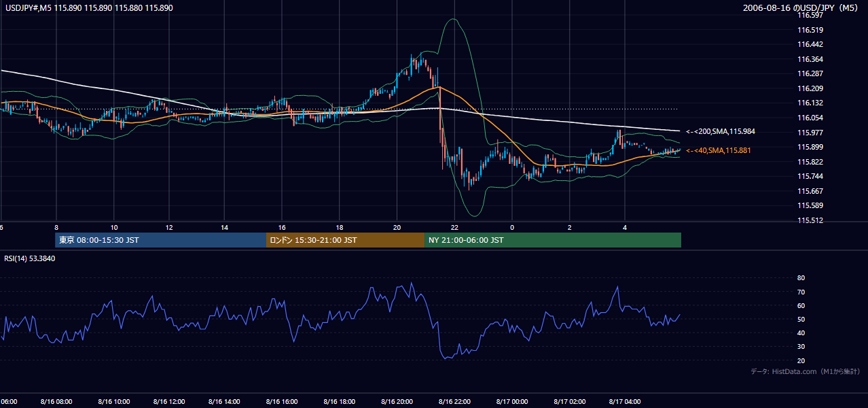Click price axis value 116.287

[810, 73]
